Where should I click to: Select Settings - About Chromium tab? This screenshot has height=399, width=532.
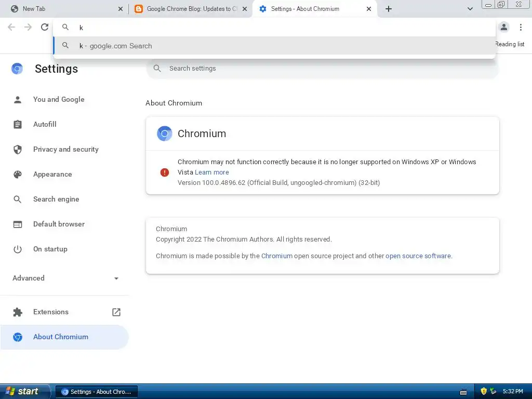pos(314,9)
